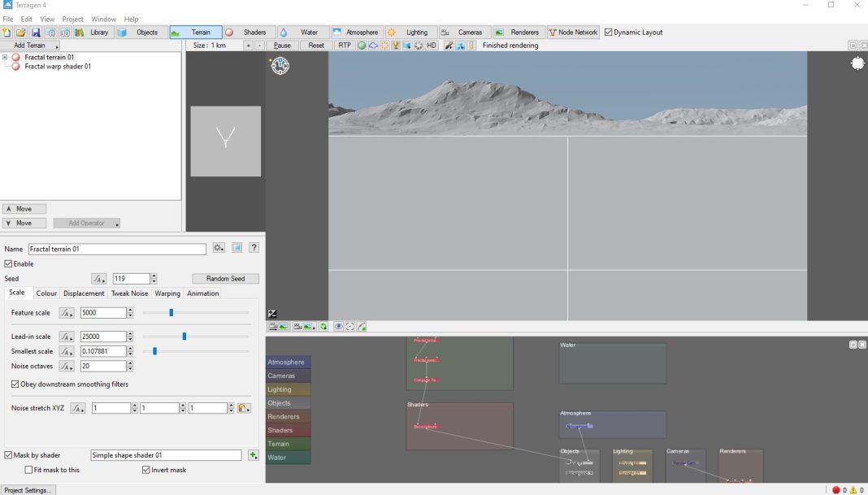Viewport: 868px width, 495px height.
Task: Switch to the Warping tab
Action: (167, 293)
